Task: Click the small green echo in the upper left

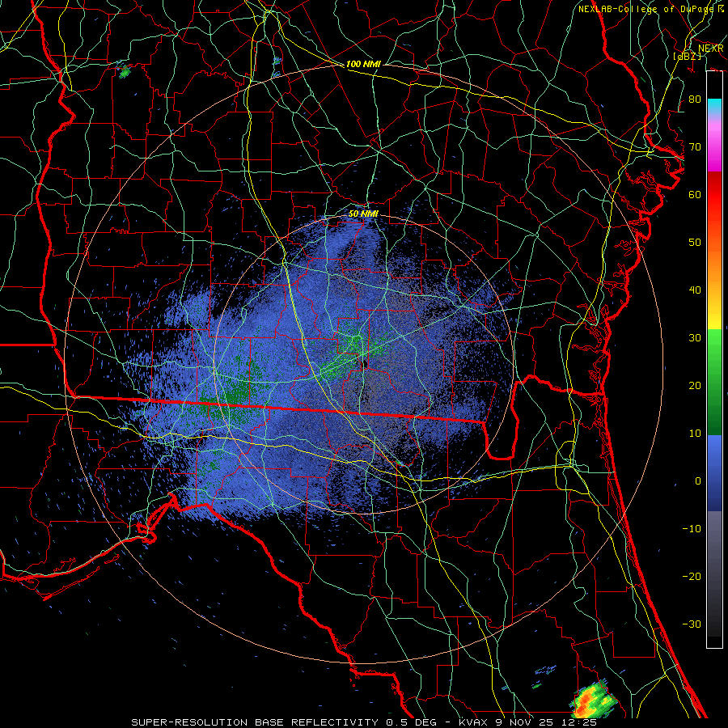Action: click(125, 72)
